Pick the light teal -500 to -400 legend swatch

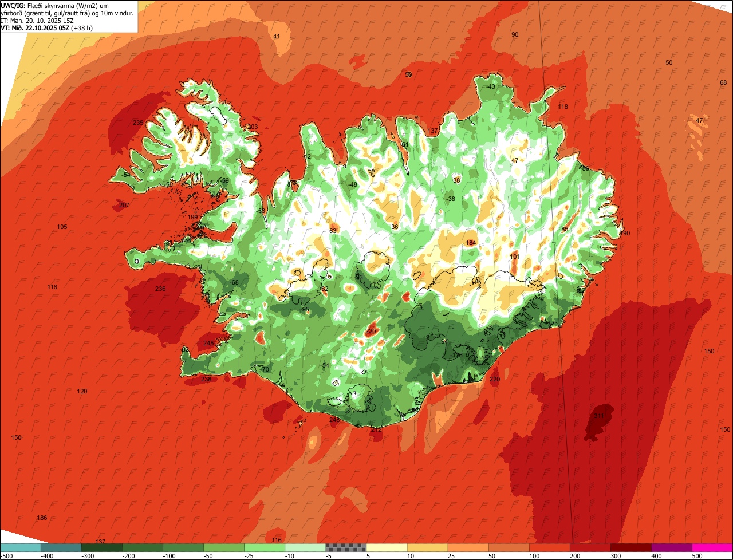pos(21,547)
